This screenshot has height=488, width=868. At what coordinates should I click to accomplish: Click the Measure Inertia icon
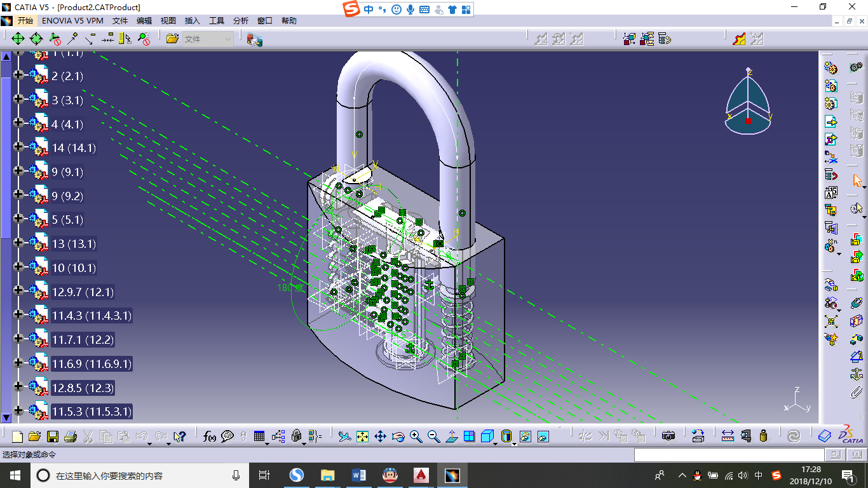(x=763, y=437)
